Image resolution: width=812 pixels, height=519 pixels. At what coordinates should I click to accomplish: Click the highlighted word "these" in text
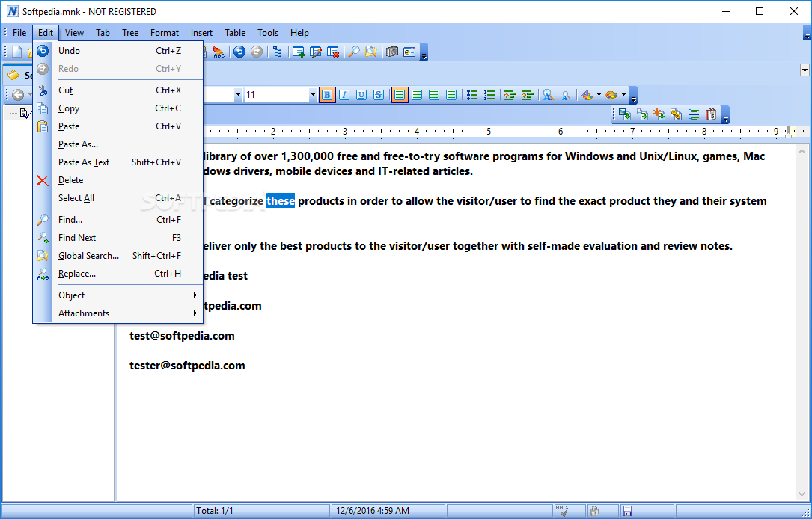pyautogui.click(x=281, y=200)
